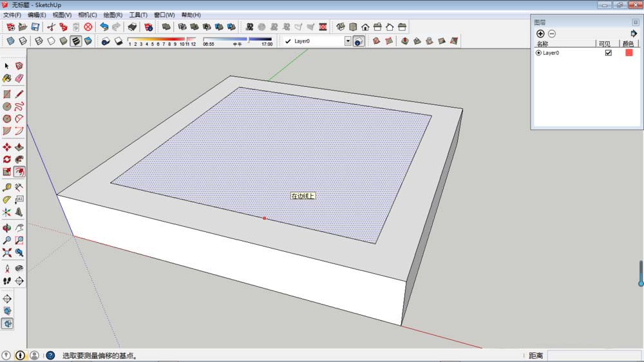This screenshot has width=644, height=362.
Task: Switch to the house-shaped Front view
Action: [365, 27]
